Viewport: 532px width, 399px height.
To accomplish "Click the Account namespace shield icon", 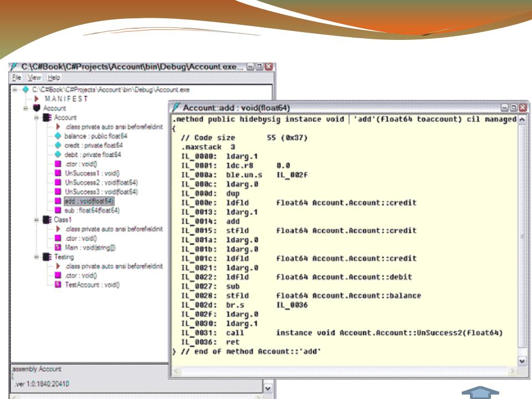I will click(37, 108).
